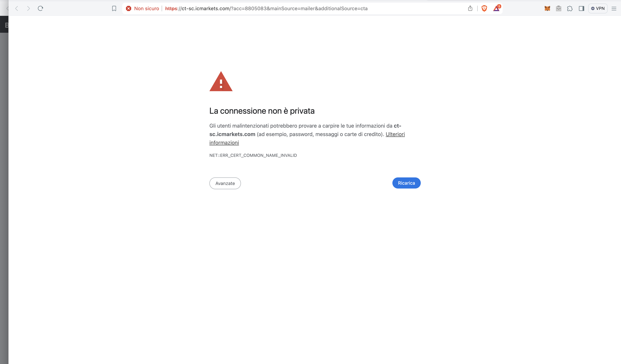
Task: Click the briefcase extension icon in toolbar
Action: [559, 8]
